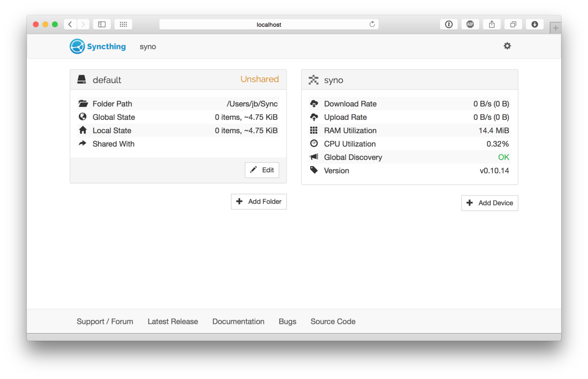Go to the Source Code link
The height and width of the screenshot is (379, 588).
point(333,321)
